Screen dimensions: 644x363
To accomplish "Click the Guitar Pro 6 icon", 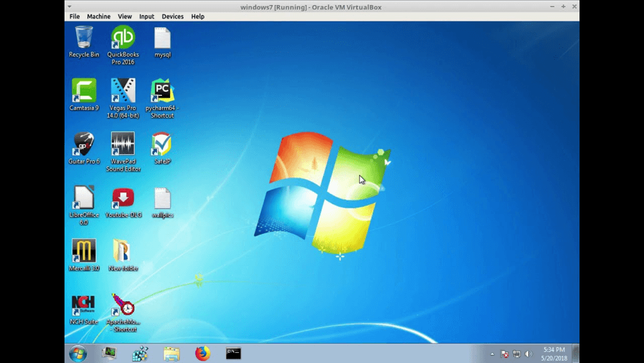I will pos(84,145).
